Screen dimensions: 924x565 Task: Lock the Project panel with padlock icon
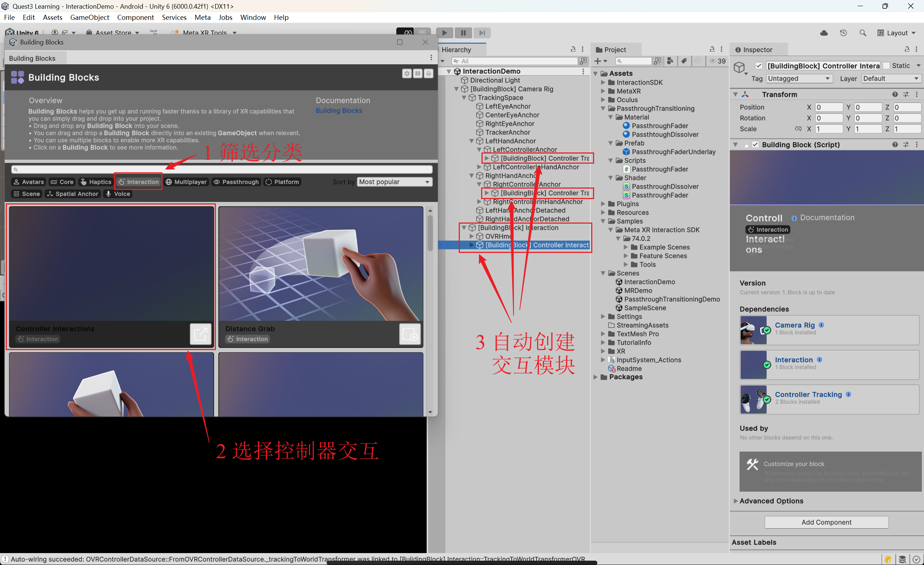712,49
